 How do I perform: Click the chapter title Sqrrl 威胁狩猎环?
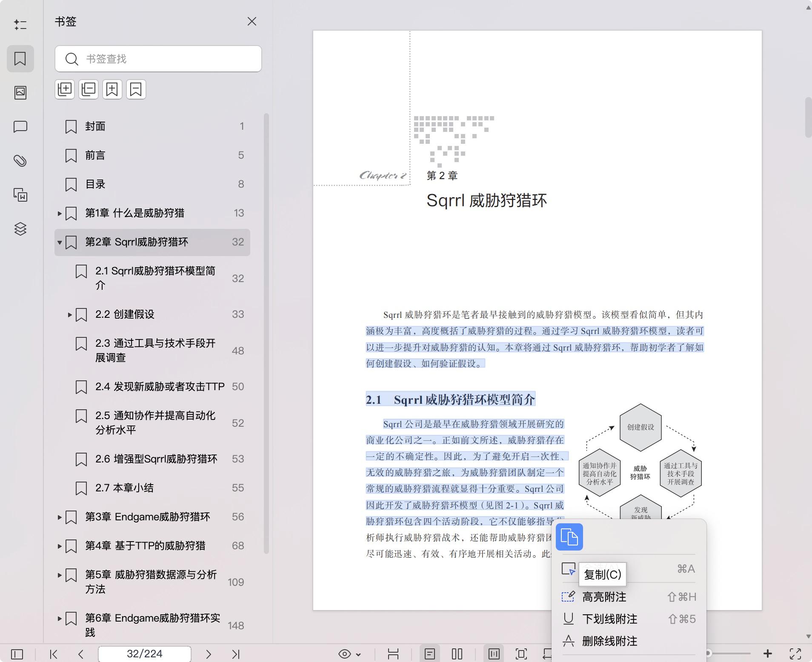point(486,200)
